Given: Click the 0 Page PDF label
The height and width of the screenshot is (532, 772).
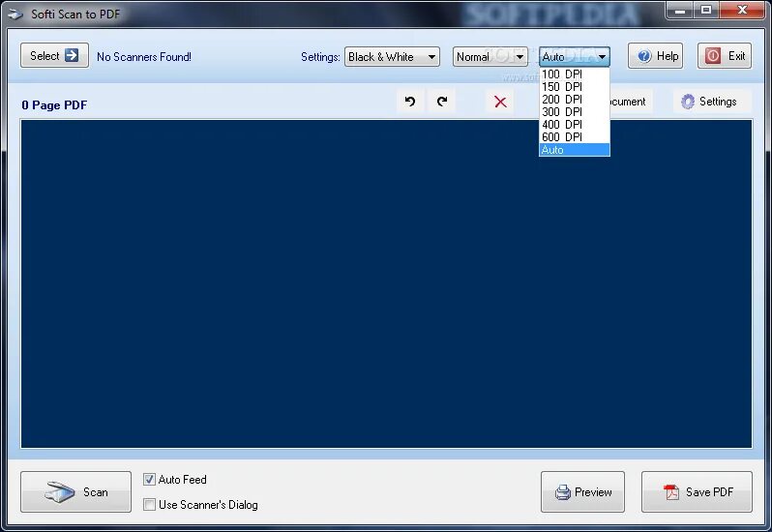Looking at the screenshot, I should pos(54,105).
